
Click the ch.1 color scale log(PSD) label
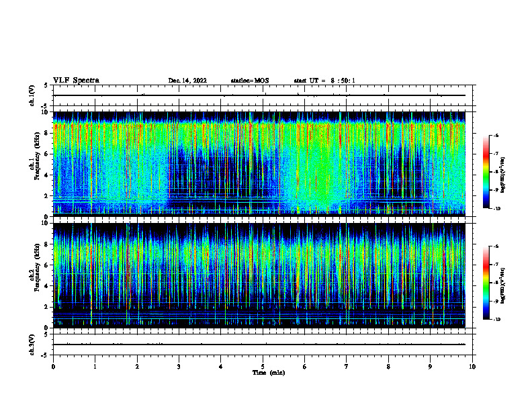[502, 175]
